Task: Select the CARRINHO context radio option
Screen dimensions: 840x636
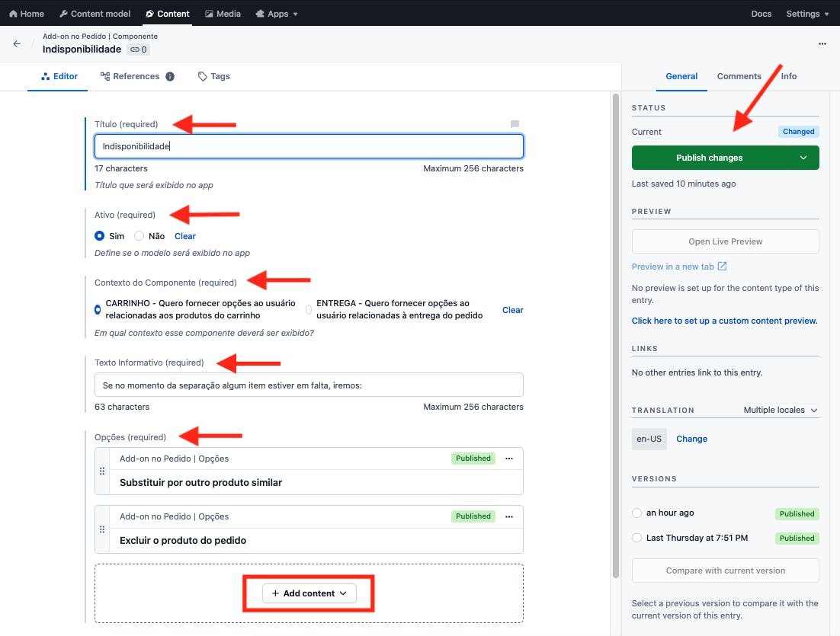Action: point(98,309)
